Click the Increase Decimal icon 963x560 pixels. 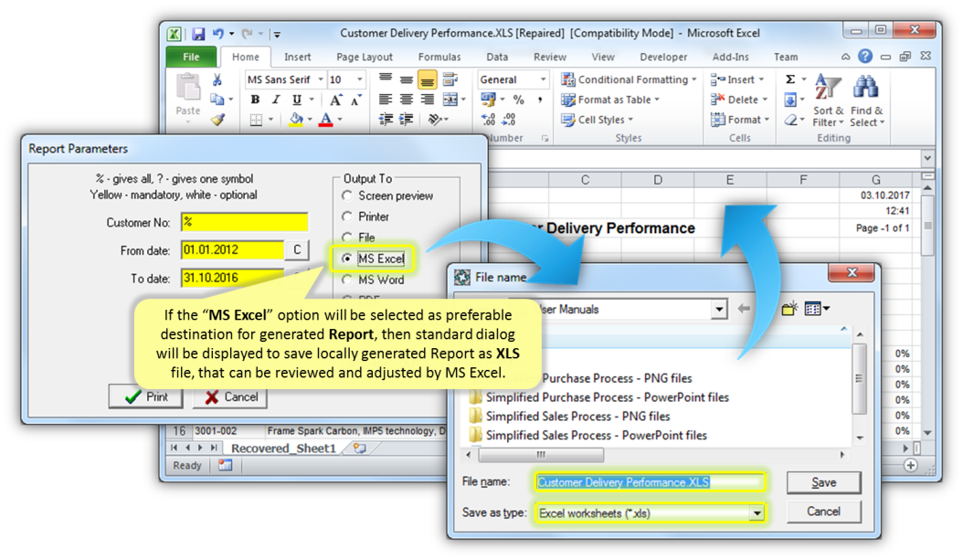488,119
